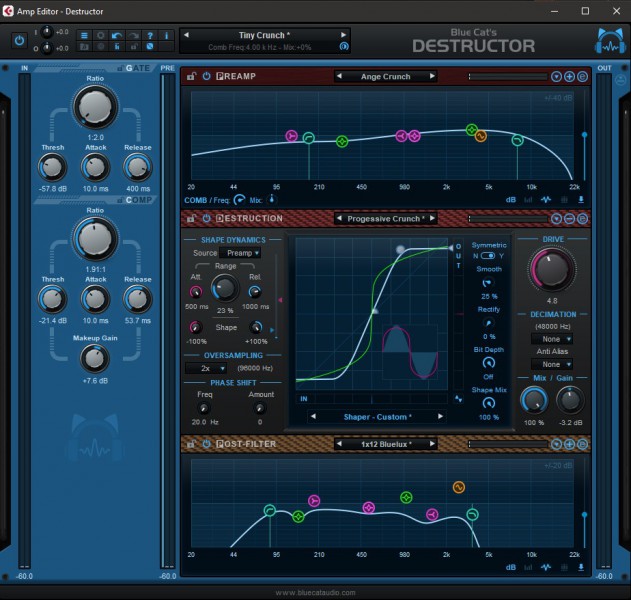Image resolution: width=631 pixels, height=600 pixels.
Task: Click the Gate Thresh knob at -57.8 dB
Action: pos(52,167)
